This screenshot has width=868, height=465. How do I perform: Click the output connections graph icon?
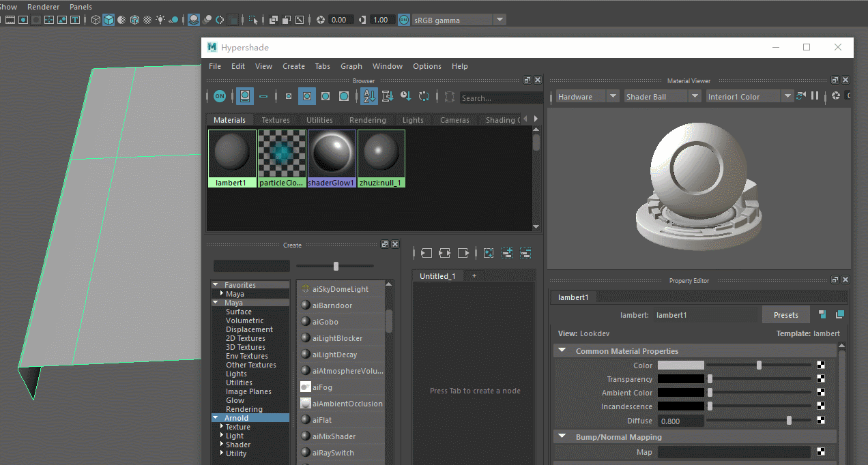pos(463,253)
